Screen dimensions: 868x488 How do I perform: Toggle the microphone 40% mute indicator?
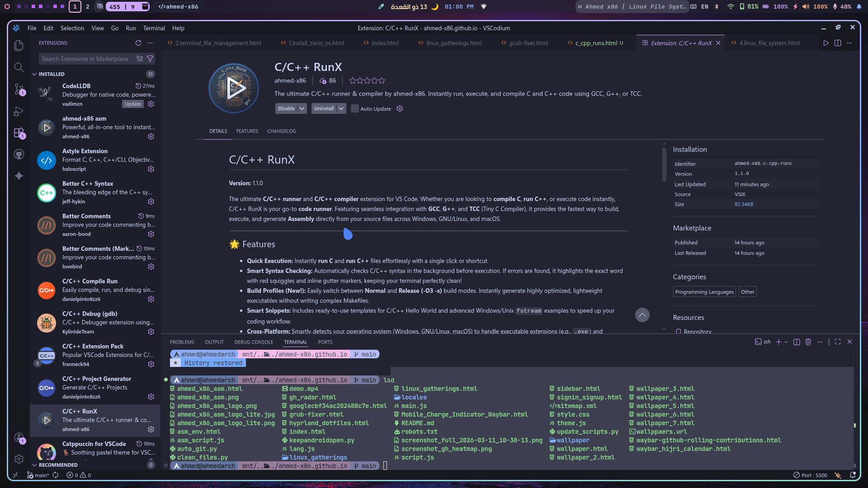842,6
